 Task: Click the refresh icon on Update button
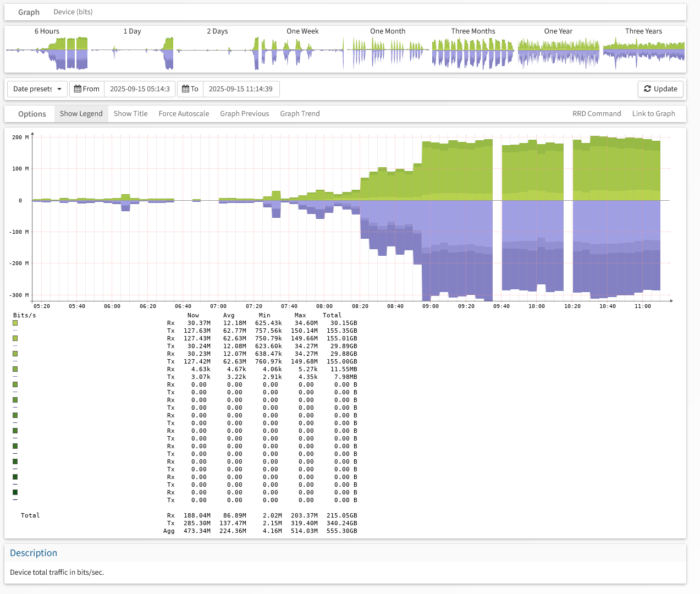pos(647,89)
